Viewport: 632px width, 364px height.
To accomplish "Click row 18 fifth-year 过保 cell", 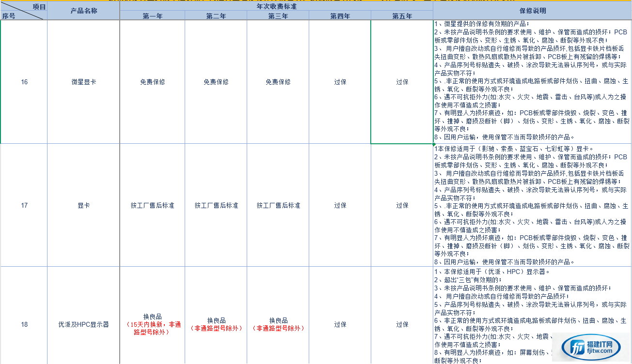I will point(402,324).
